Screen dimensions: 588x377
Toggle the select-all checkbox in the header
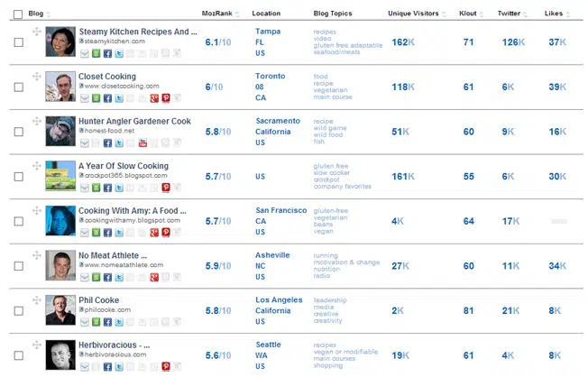18,14
